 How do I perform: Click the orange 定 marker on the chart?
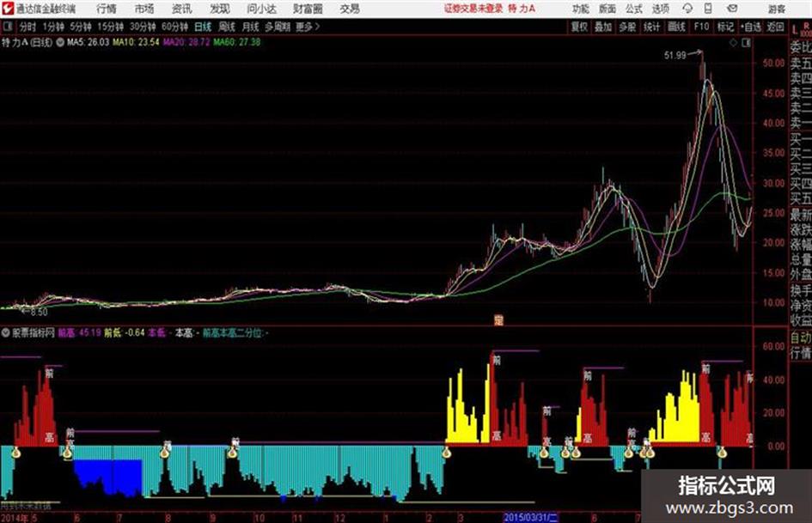[x=498, y=320]
